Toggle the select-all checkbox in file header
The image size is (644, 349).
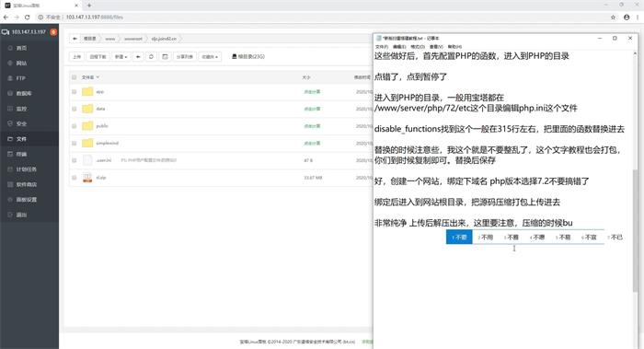(x=75, y=77)
